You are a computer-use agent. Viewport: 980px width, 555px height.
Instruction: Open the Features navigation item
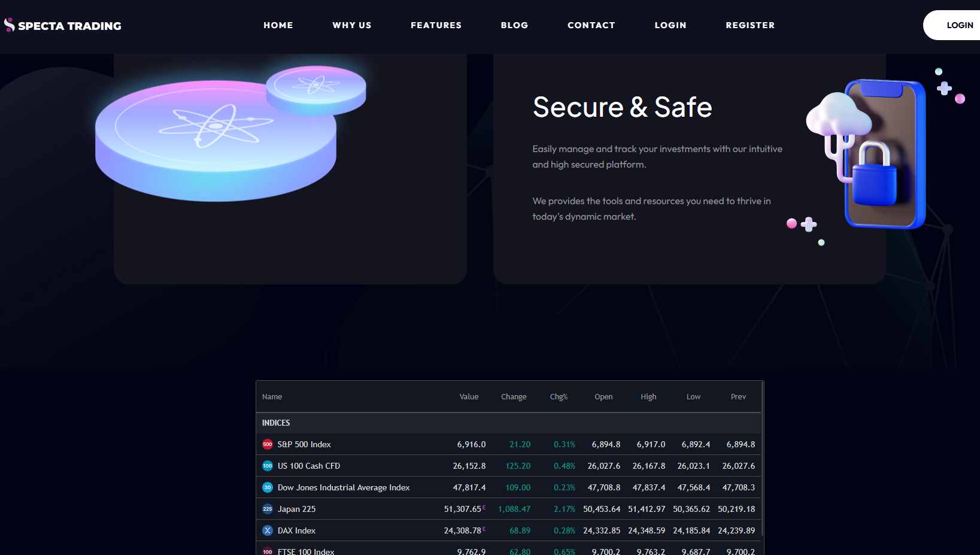(436, 25)
